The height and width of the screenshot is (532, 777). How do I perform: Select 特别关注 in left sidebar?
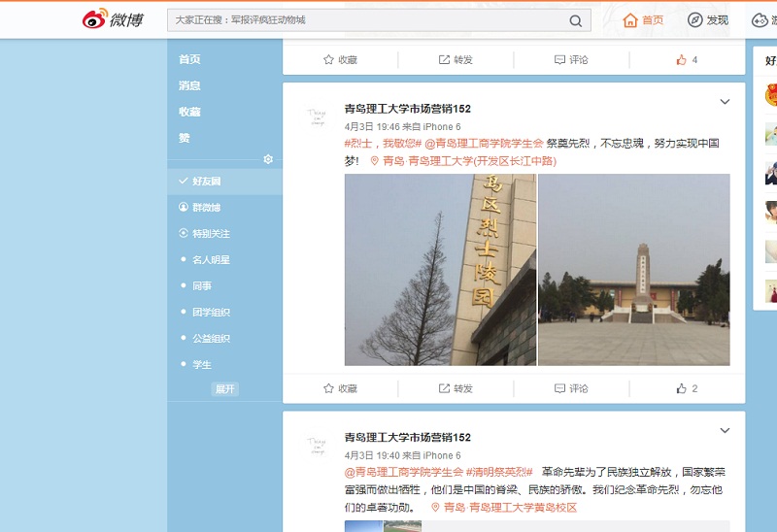point(211,234)
